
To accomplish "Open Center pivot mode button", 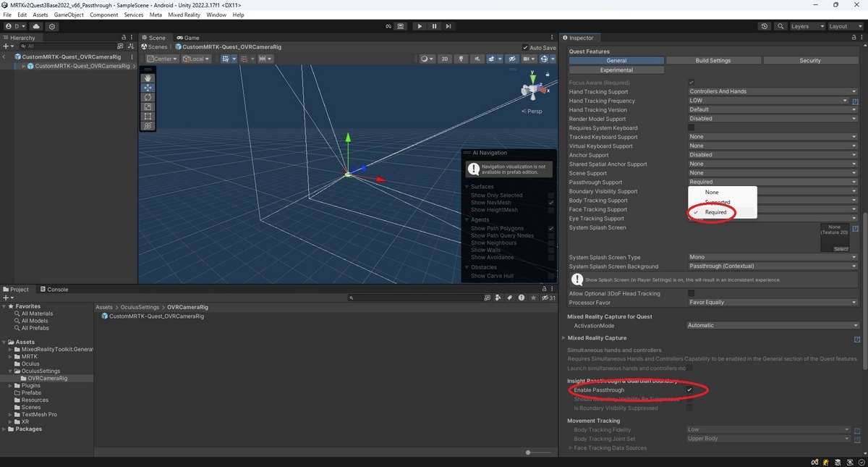I will click(162, 59).
